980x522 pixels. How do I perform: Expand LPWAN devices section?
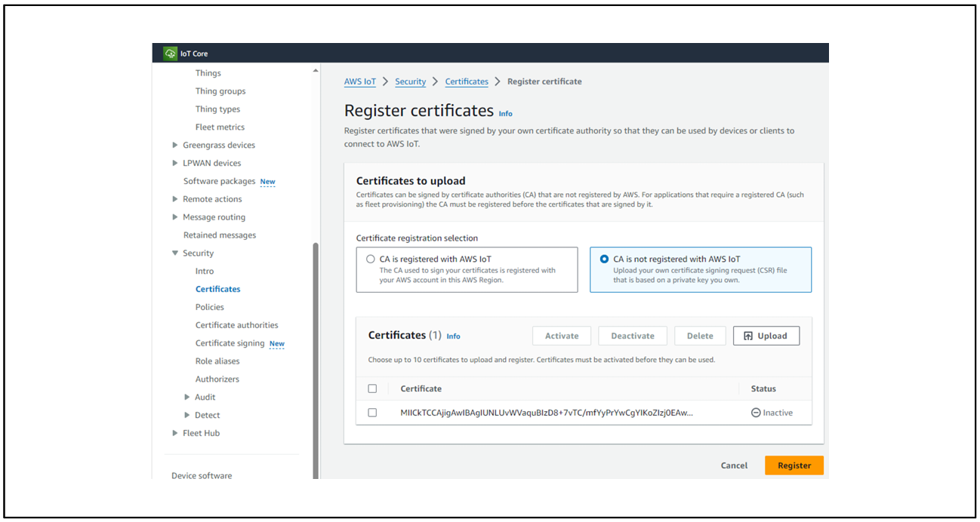click(175, 164)
